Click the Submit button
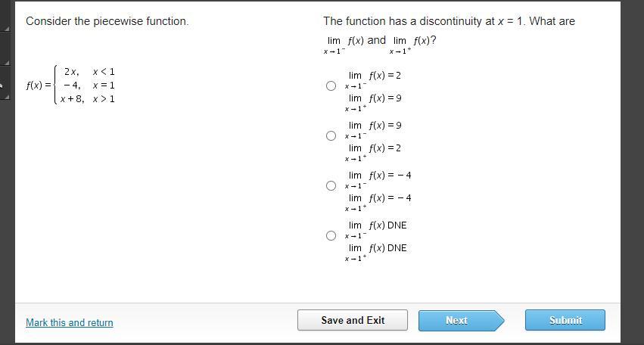The width and height of the screenshot is (644, 345). pos(565,320)
